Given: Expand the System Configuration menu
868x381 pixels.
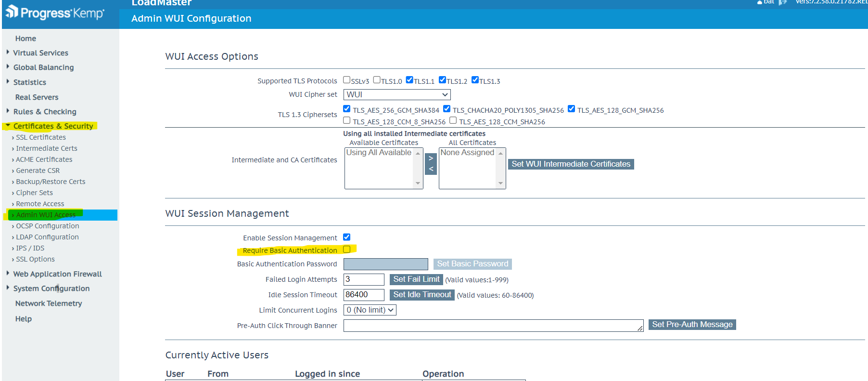Looking at the screenshot, I should pyautogui.click(x=51, y=289).
